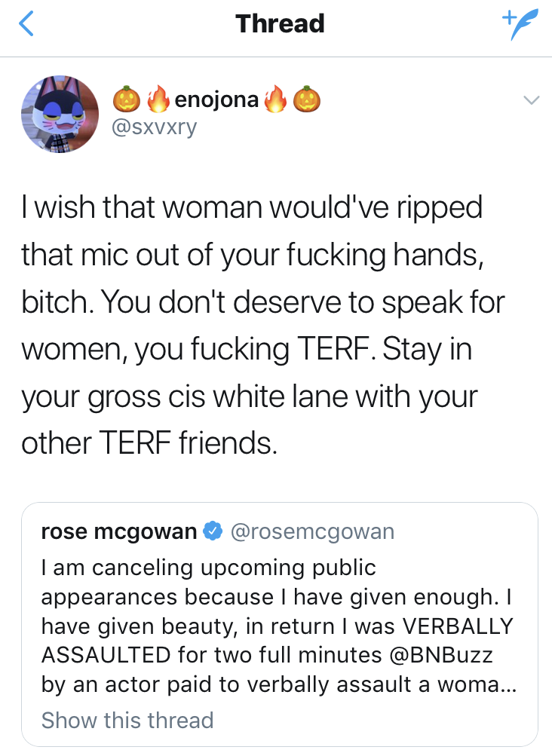The width and height of the screenshot is (552, 756).
Task: Tap the Thread header title
Action: (280, 24)
